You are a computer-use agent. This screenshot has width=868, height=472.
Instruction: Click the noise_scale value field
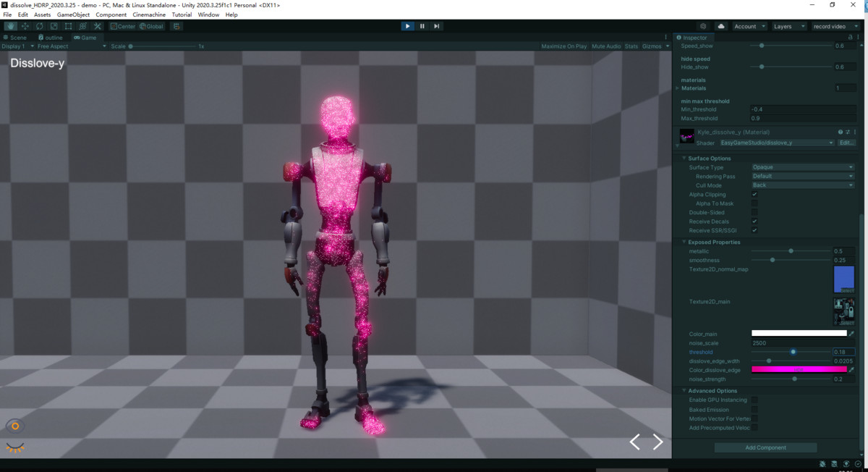click(x=803, y=342)
